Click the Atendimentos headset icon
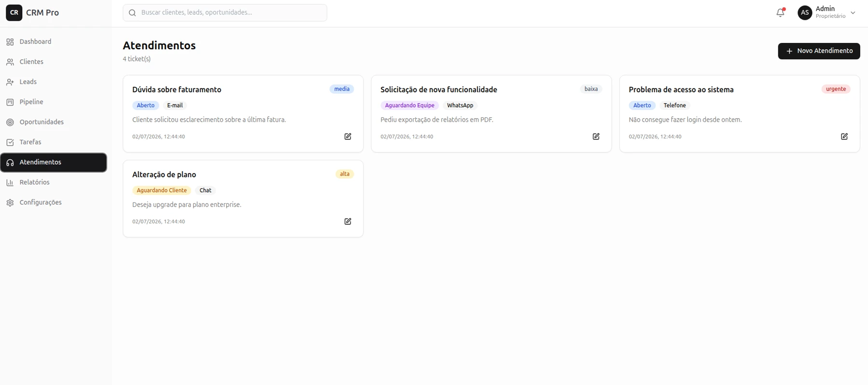Viewport: 868px width, 385px height. (10, 163)
